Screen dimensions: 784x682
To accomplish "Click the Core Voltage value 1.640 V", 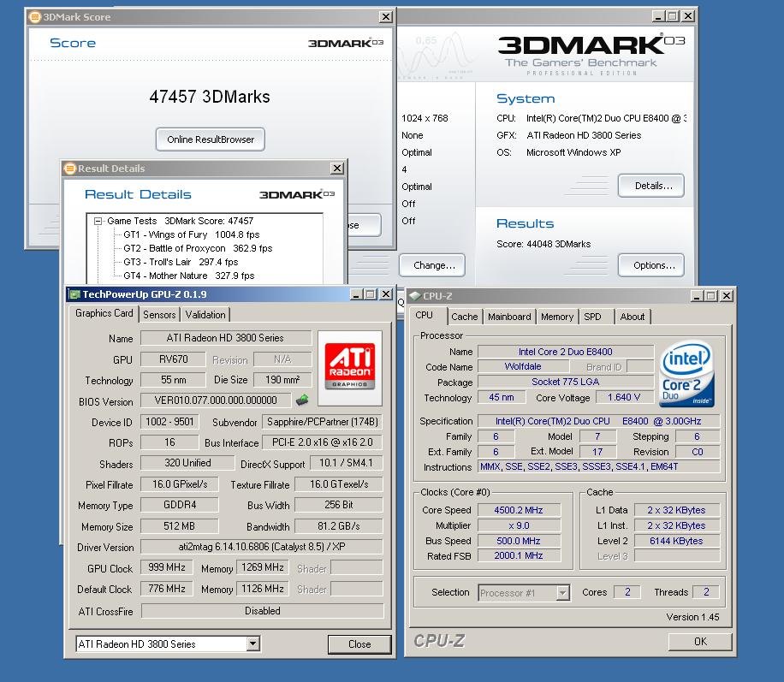I will [x=623, y=398].
